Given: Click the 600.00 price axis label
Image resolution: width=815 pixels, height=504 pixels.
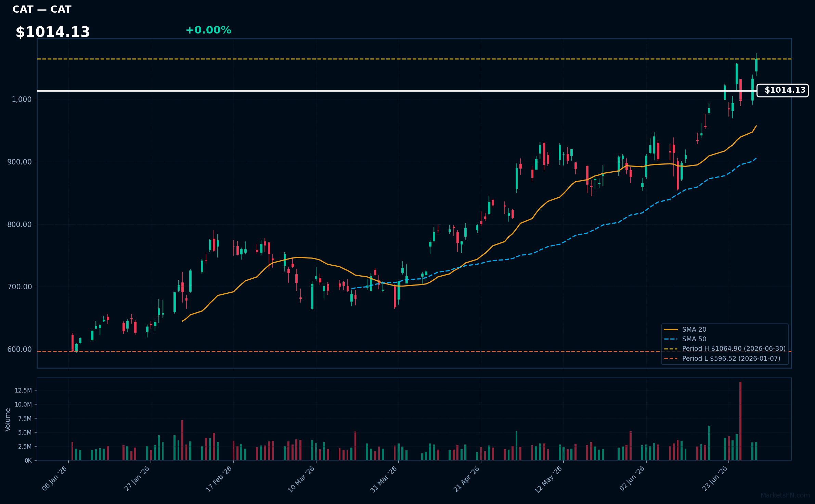Looking at the screenshot, I should [x=20, y=349].
